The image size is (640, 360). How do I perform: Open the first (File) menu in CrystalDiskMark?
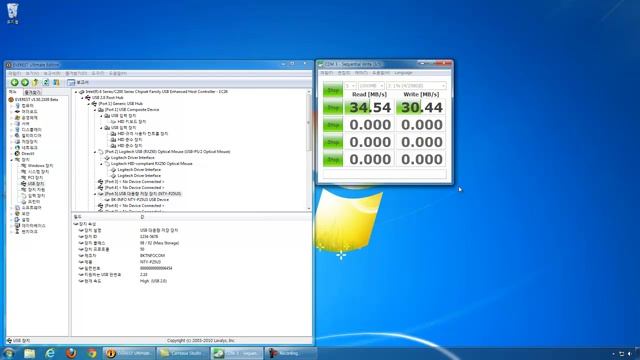(x=326, y=73)
